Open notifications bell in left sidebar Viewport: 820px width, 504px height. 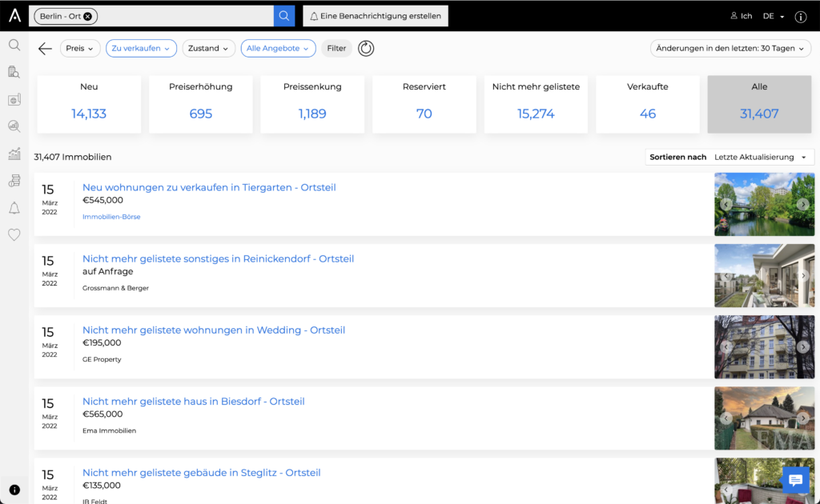[x=14, y=208]
